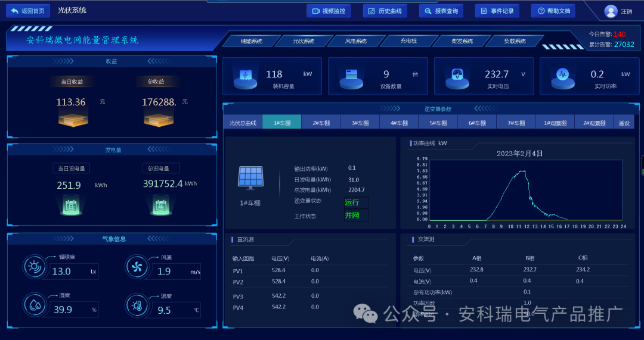Click the 装机容量 battery icon
Screen dimensions: 644x340
245,78
